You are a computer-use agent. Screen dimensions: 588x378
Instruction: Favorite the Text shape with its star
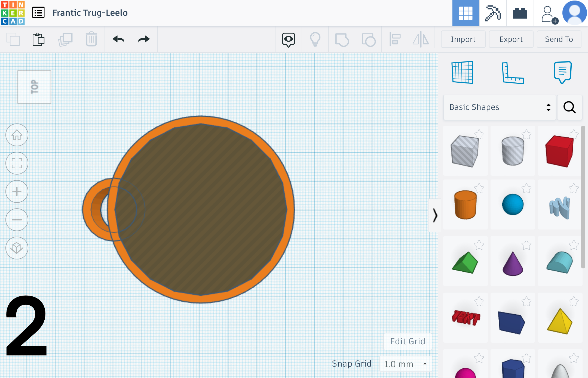pos(479,301)
